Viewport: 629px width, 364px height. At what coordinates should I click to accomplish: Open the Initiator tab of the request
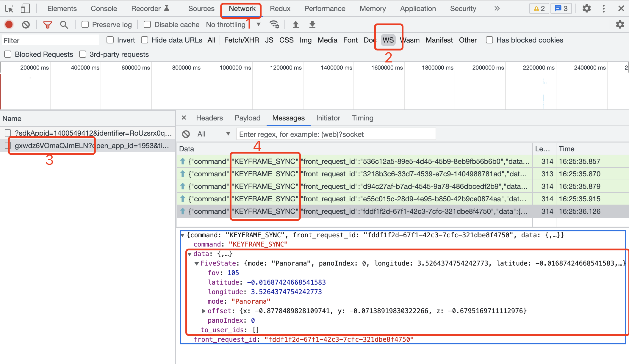click(x=328, y=118)
